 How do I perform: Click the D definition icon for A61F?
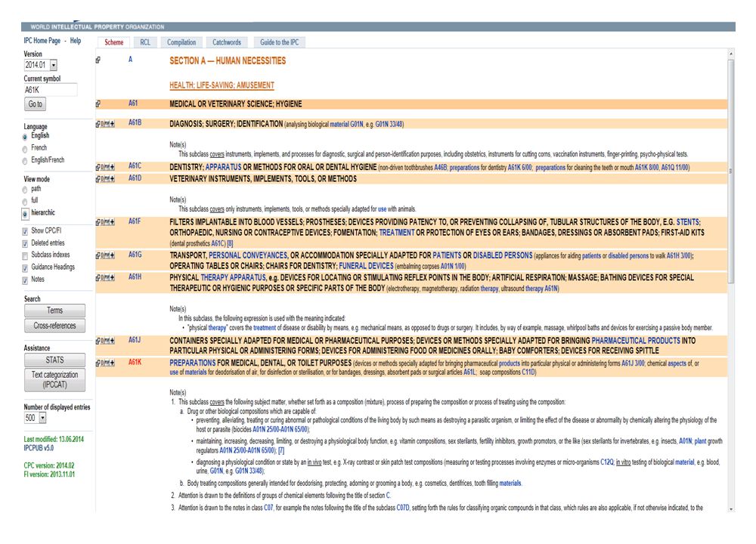(x=102, y=222)
